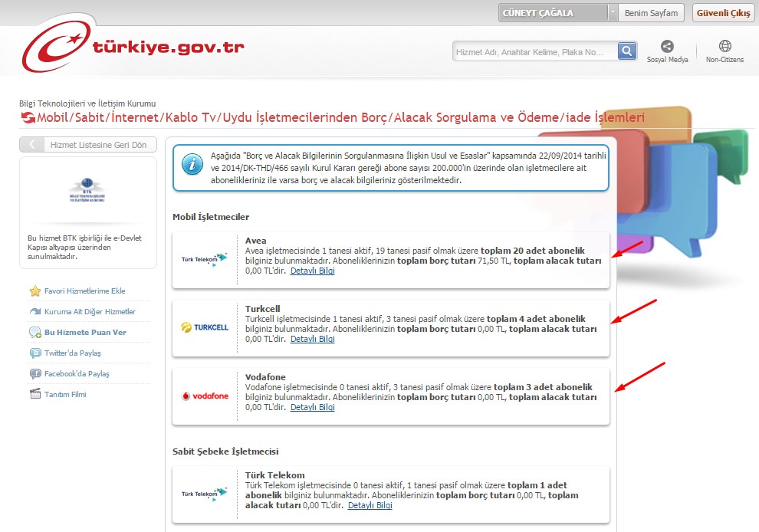Expand the user name dropdown arrow
This screenshot has width=759, height=532.
[x=613, y=13]
